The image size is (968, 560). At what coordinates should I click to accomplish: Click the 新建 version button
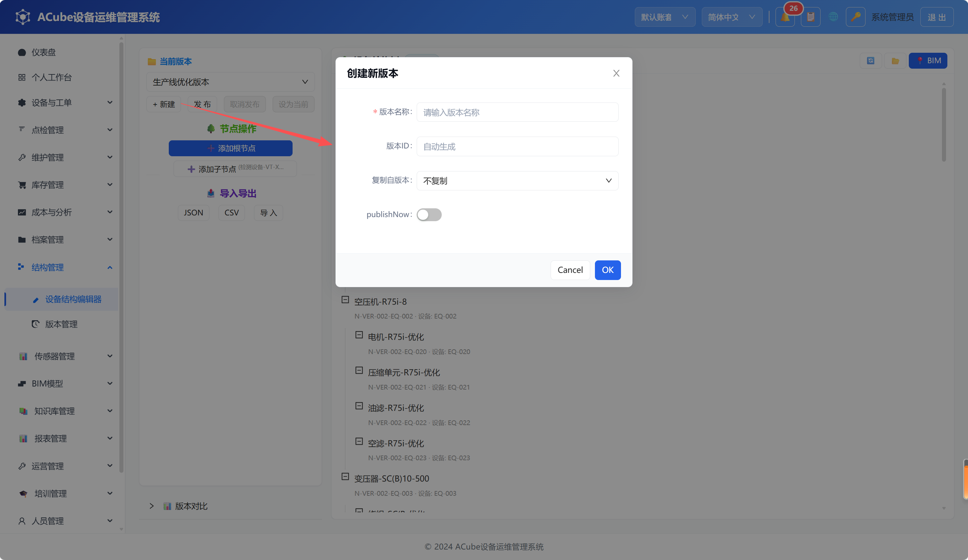coord(164,104)
